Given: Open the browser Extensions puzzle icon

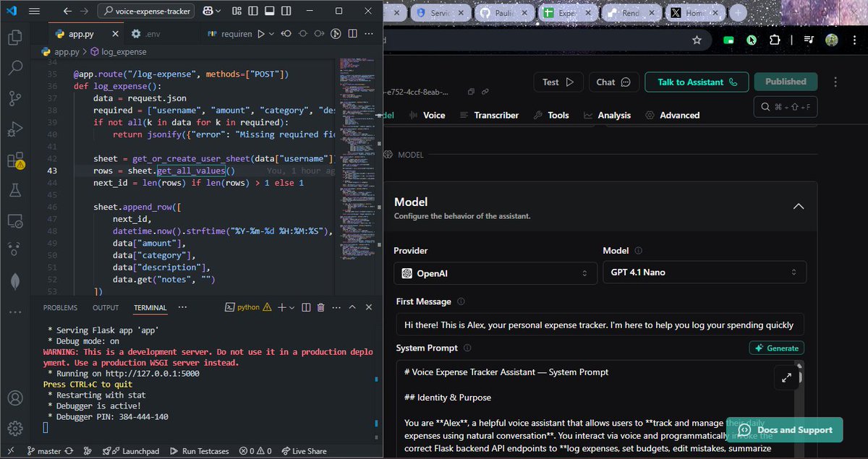Looking at the screenshot, I should (775, 40).
